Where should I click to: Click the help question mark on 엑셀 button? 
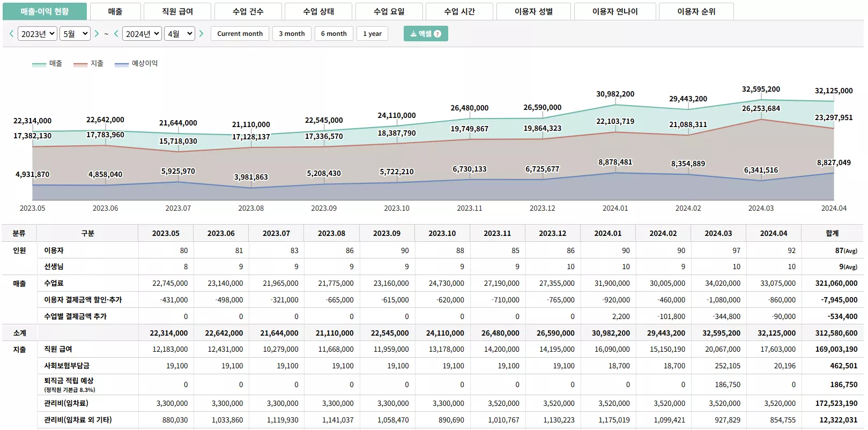[437, 34]
